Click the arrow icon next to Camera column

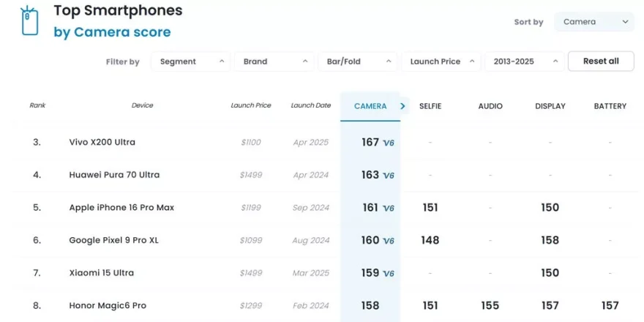(402, 106)
